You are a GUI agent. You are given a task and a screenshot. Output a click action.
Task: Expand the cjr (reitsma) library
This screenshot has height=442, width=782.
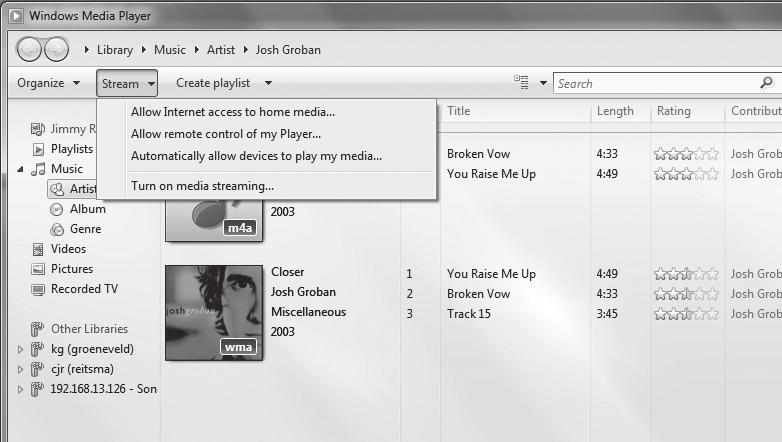coord(20,369)
